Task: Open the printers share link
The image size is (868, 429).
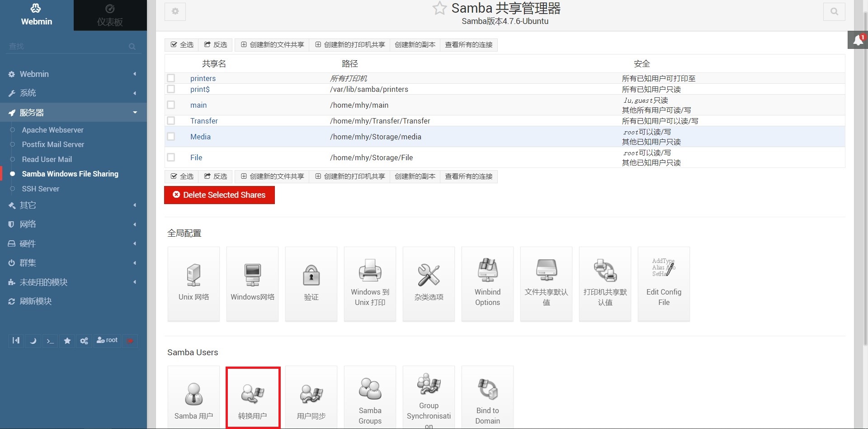Action: tap(203, 78)
